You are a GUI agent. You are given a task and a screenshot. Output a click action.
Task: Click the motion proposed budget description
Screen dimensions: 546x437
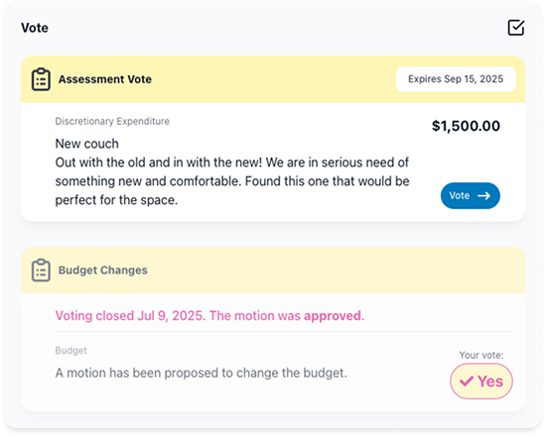(x=201, y=373)
